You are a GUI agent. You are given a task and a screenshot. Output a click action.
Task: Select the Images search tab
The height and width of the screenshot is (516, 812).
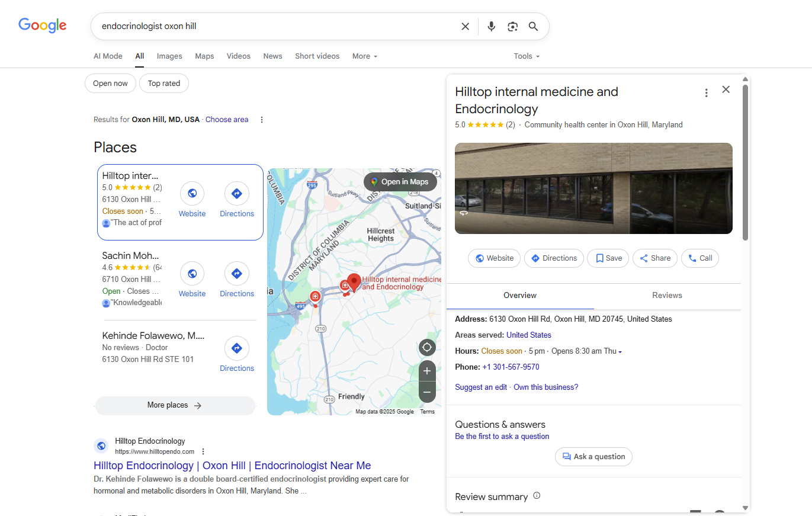[169, 56]
